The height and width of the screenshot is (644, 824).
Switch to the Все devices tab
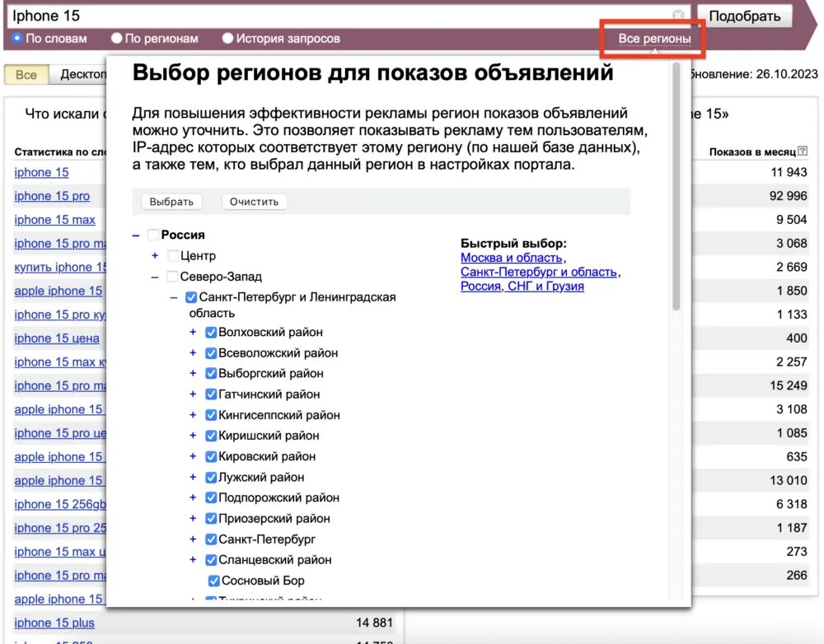tap(26, 75)
